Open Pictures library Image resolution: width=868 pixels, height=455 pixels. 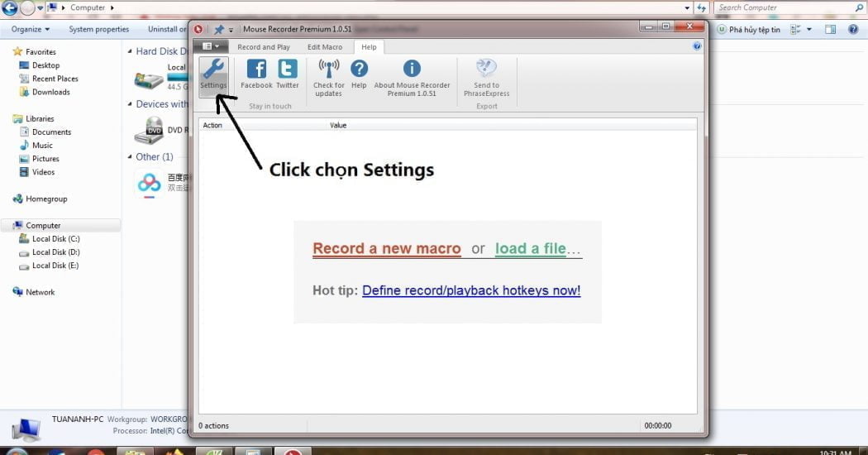[45, 159]
